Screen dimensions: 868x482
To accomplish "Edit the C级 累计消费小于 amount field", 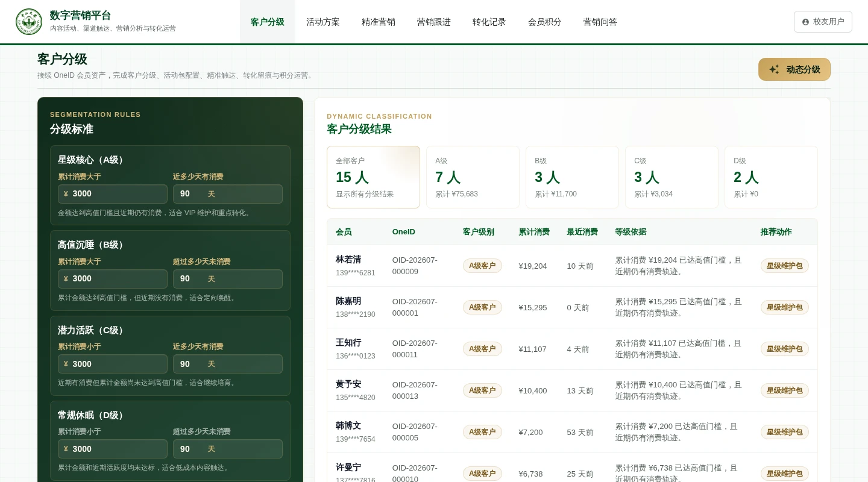I will [113, 364].
